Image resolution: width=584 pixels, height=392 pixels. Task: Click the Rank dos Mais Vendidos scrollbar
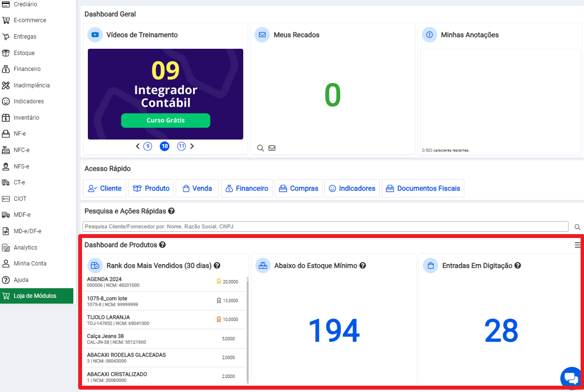click(248, 328)
